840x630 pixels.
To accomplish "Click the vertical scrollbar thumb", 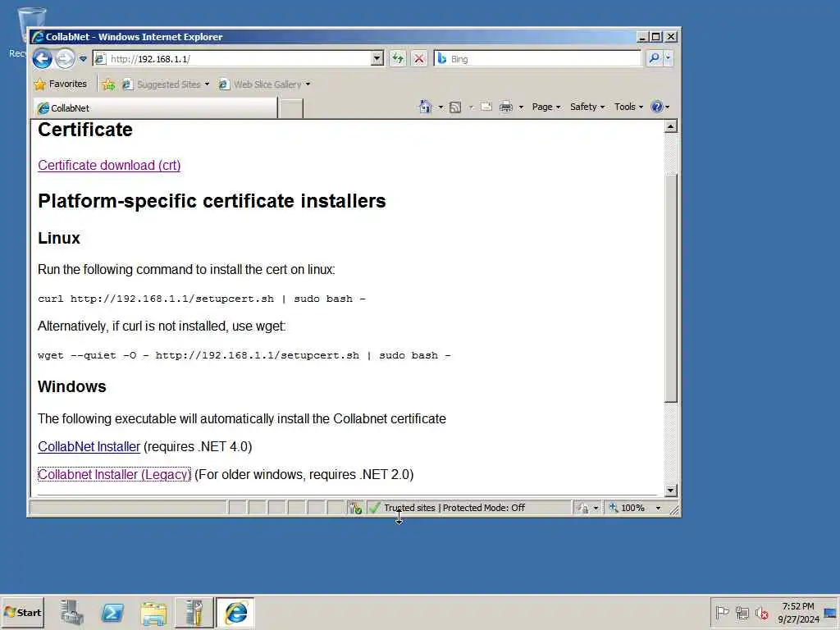I will (671, 288).
